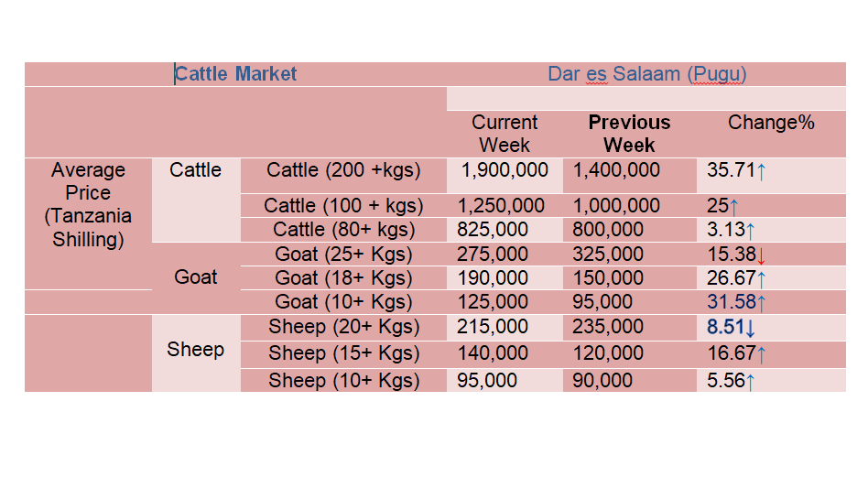Select the Dar es Salaam (Pugu) heading
Image resolution: width=868 pixels, height=488 pixels.
(646, 73)
